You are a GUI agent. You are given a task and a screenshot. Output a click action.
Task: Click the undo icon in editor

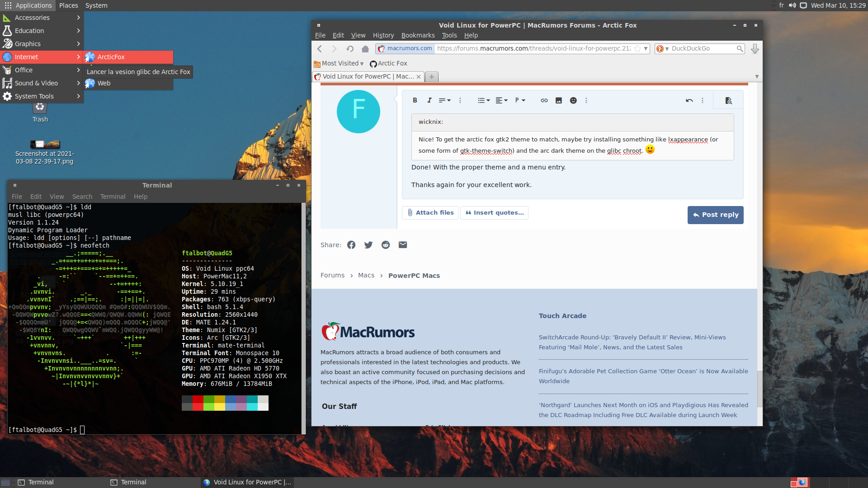(689, 100)
